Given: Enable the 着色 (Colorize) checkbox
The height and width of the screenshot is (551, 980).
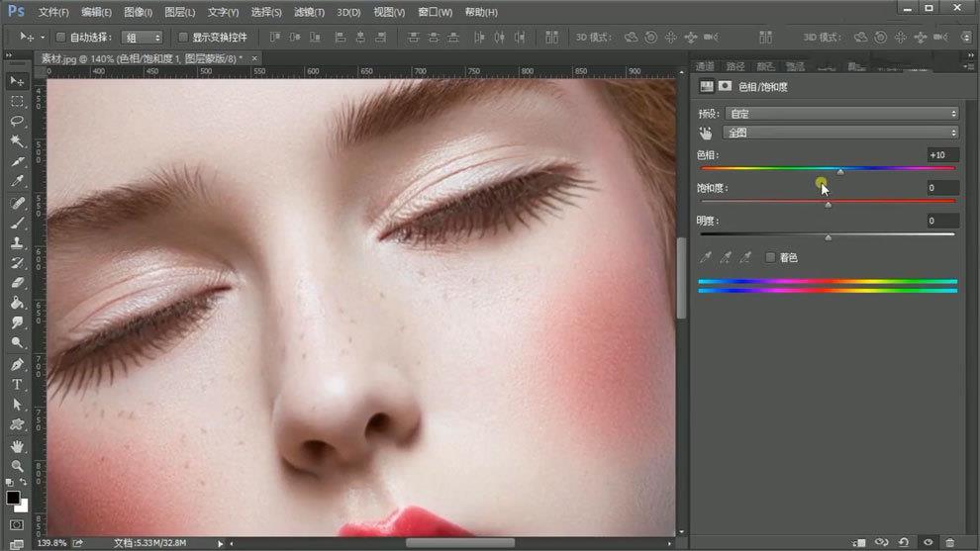Looking at the screenshot, I should click(771, 257).
